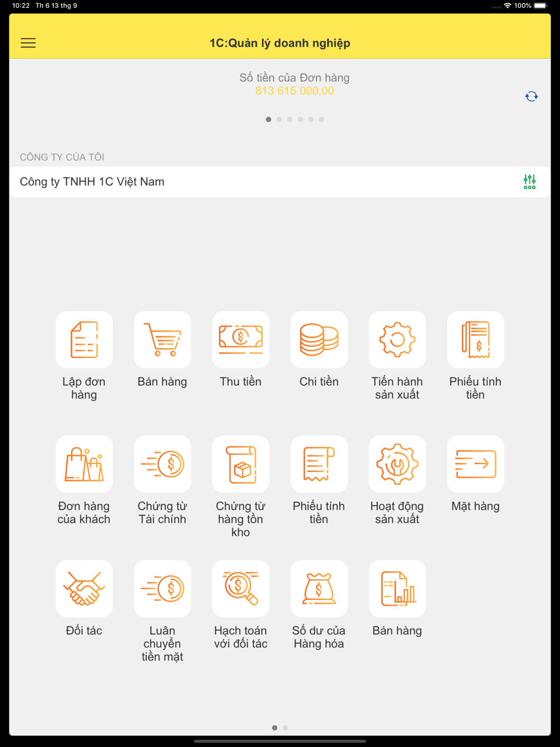Open Phiếu tính tiền list document icon
The height and width of the screenshot is (747, 560).
pos(319,464)
